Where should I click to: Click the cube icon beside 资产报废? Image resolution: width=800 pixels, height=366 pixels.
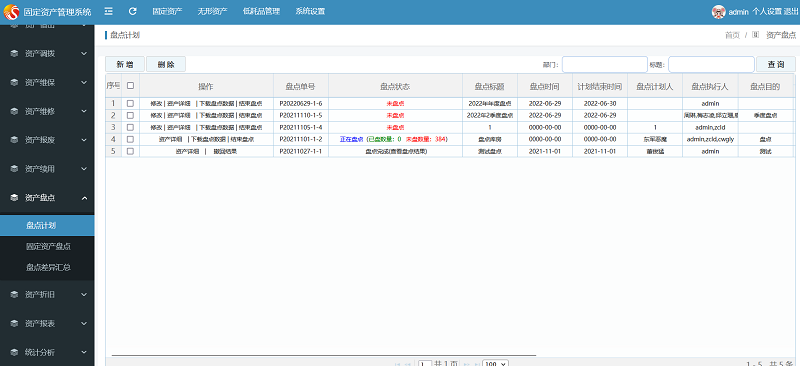click(x=14, y=140)
